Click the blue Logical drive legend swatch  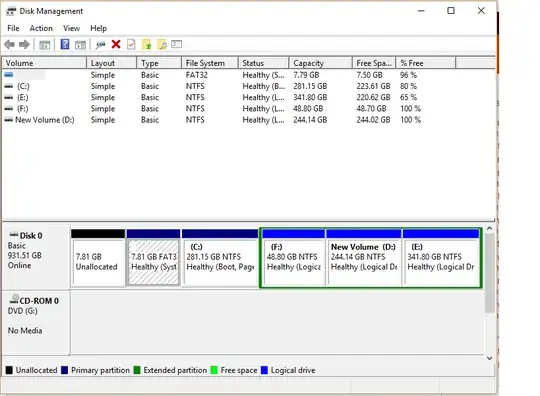click(264, 370)
